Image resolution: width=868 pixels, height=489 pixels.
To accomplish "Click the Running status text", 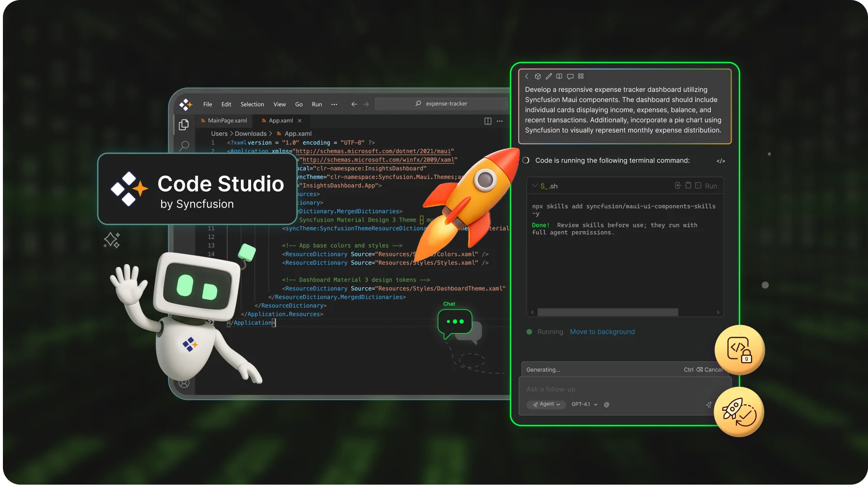I will point(550,332).
